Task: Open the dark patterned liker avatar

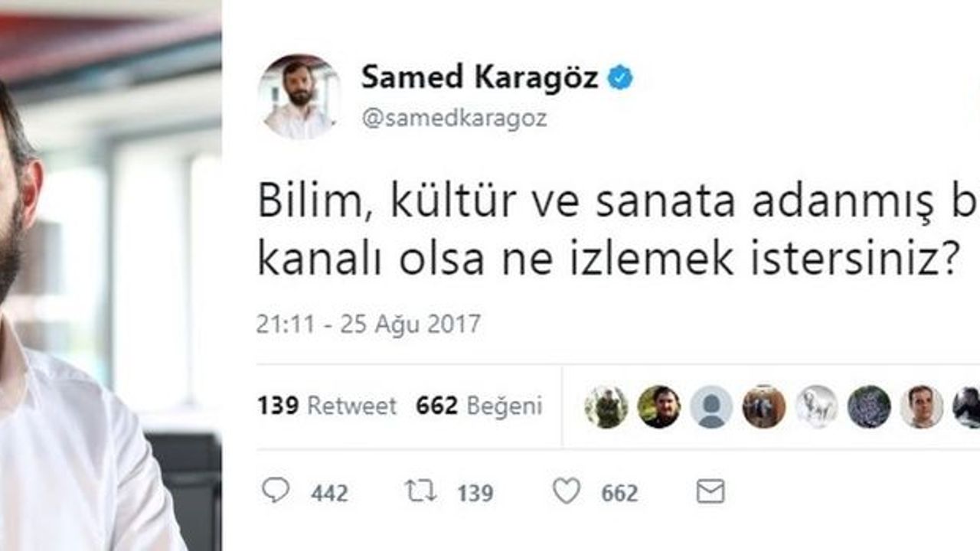Action: 869,406
